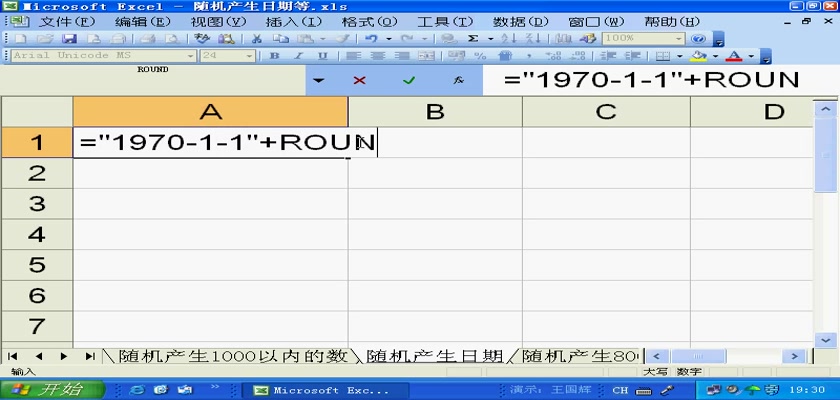Screen dimensions: 840x400
Task: Cancel formula entry with the red X
Action: click(x=359, y=80)
